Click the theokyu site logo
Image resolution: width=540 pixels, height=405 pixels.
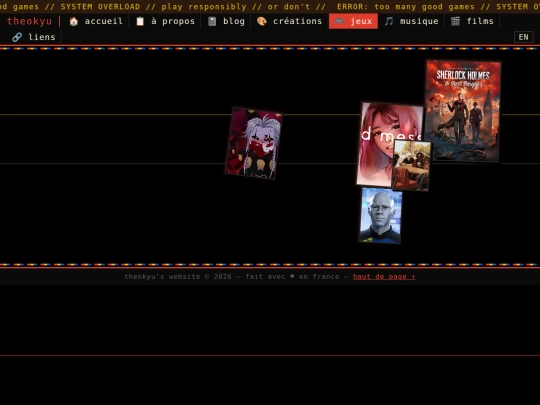click(29, 21)
